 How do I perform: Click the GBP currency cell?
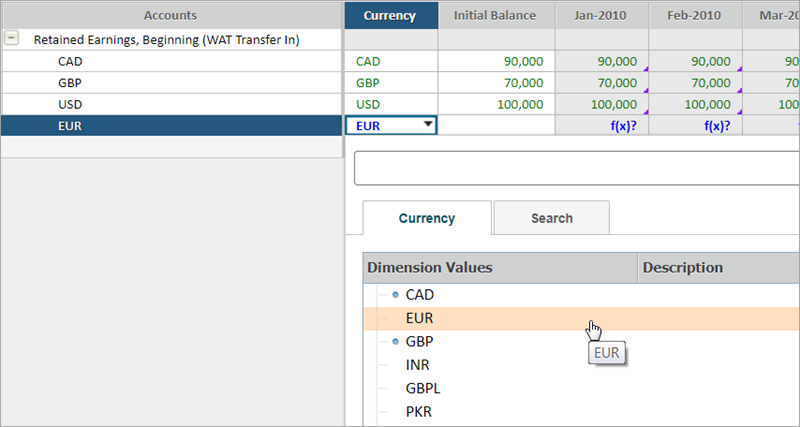click(391, 83)
